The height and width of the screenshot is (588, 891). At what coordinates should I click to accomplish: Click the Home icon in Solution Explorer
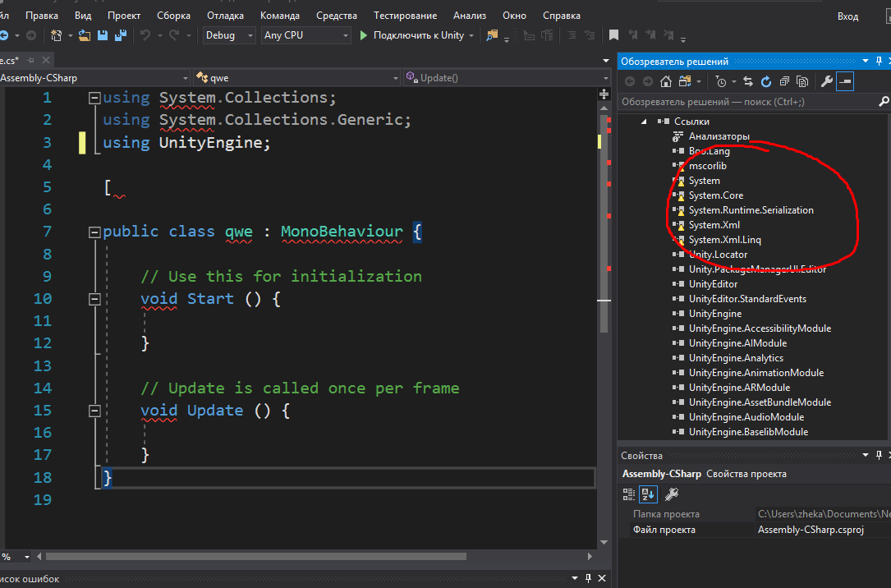coord(666,81)
